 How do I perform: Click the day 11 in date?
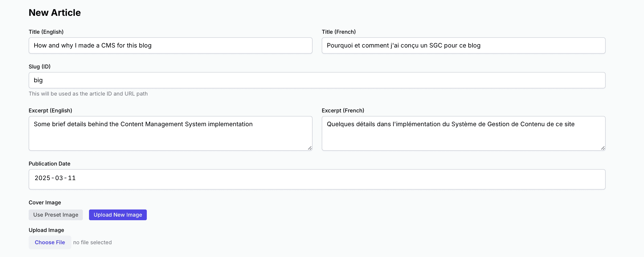tap(72, 178)
